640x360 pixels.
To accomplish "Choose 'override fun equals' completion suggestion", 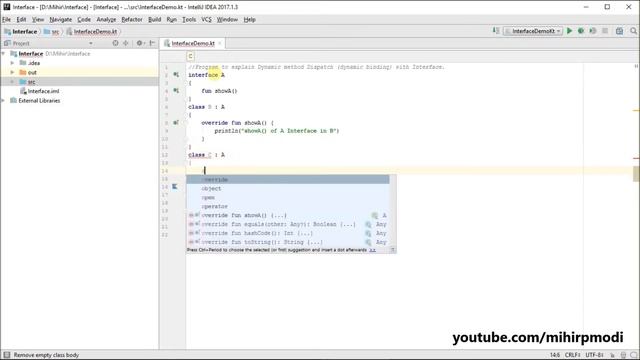I will [x=288, y=224].
